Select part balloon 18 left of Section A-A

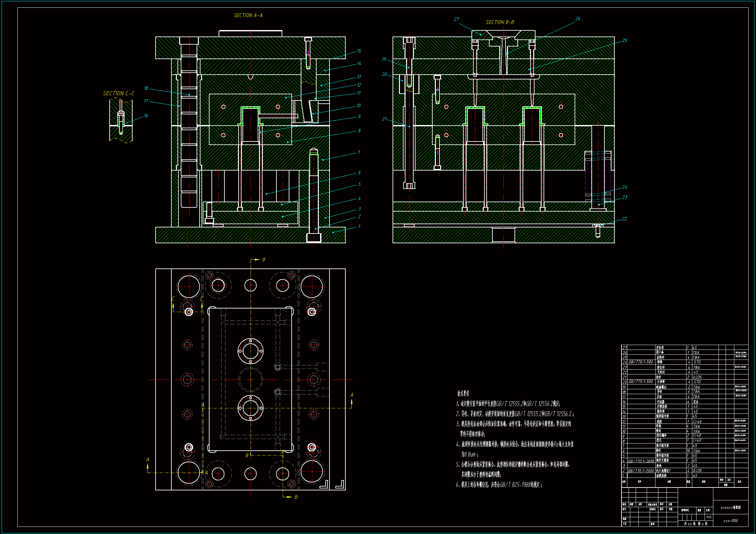pos(146,88)
